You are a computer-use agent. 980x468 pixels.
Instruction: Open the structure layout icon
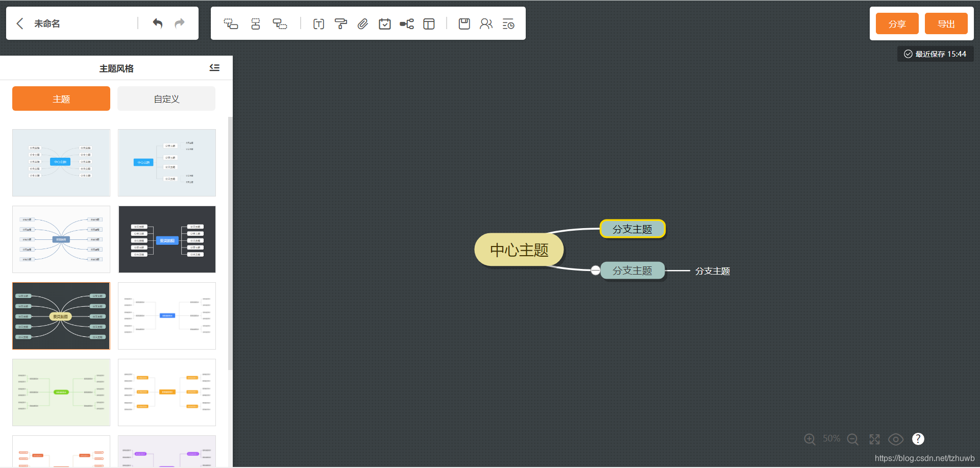click(x=407, y=24)
